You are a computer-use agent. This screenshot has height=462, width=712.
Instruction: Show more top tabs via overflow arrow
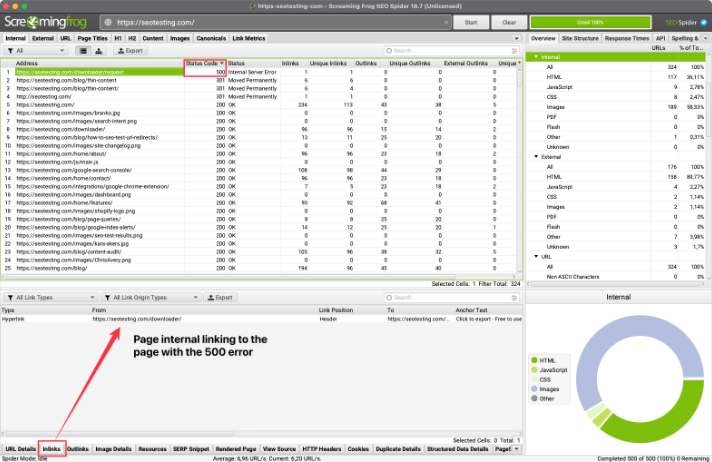point(516,39)
